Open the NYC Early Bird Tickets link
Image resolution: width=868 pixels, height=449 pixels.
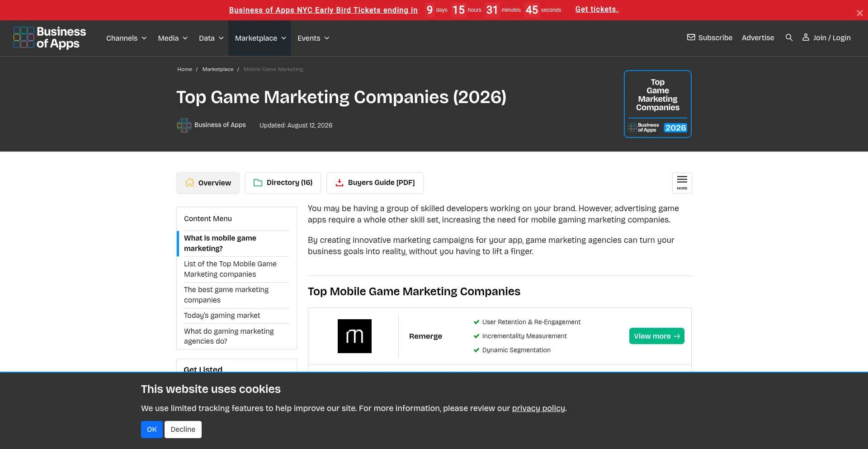(323, 10)
